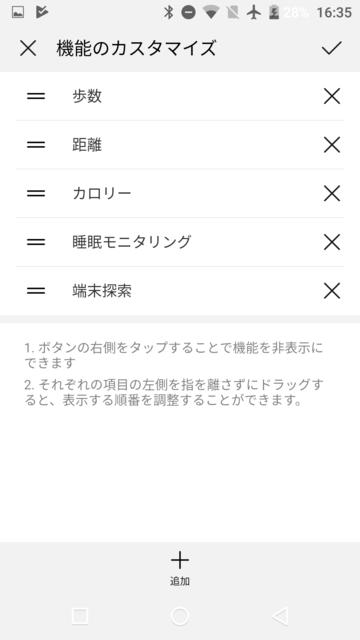Tap the Android back navigation triangle
The width and height of the screenshot is (360, 640).
pyautogui.click(x=280, y=616)
